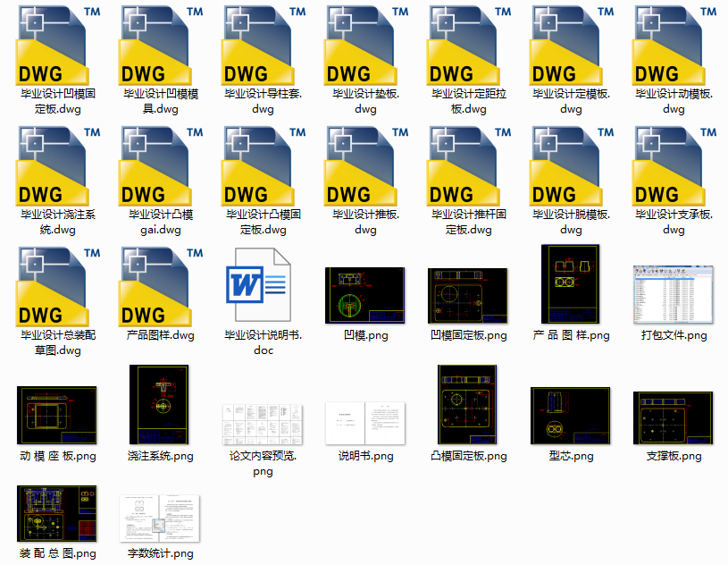Click the 装配总图.png thumbnail
Viewport: 728px width, 565px height.
click(x=56, y=514)
